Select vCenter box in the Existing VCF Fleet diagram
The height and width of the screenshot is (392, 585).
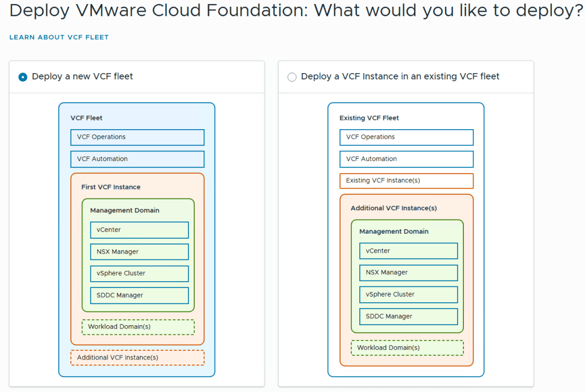[408, 251]
